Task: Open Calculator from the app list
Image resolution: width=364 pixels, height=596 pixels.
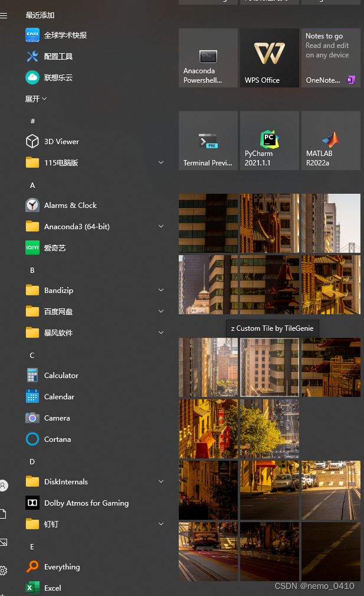Action: click(61, 376)
